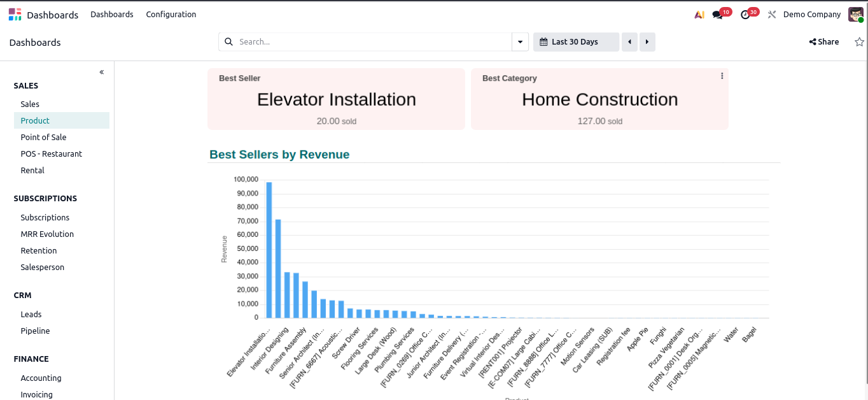Go to the previous date period
Viewport: 868px width, 400px height.
pyautogui.click(x=629, y=42)
